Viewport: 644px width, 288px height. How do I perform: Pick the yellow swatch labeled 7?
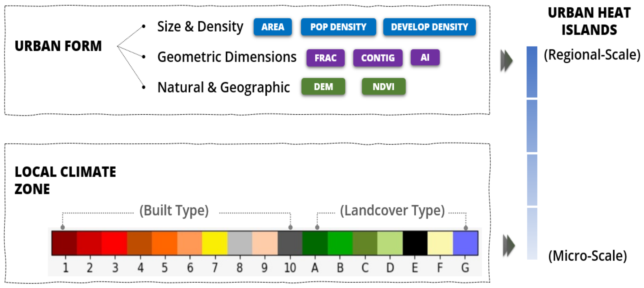tap(215, 243)
